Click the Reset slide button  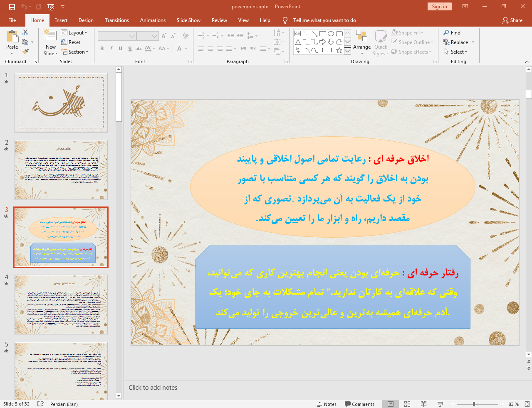coord(71,42)
